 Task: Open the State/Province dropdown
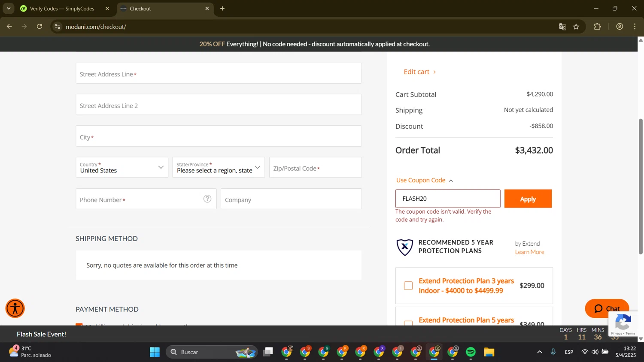click(x=219, y=167)
